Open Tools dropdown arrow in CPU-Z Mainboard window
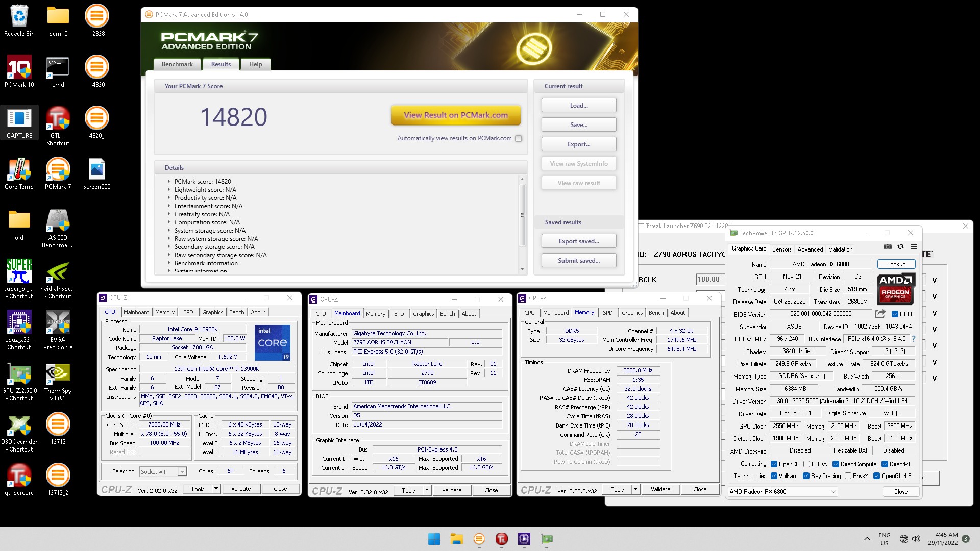 [427, 490]
